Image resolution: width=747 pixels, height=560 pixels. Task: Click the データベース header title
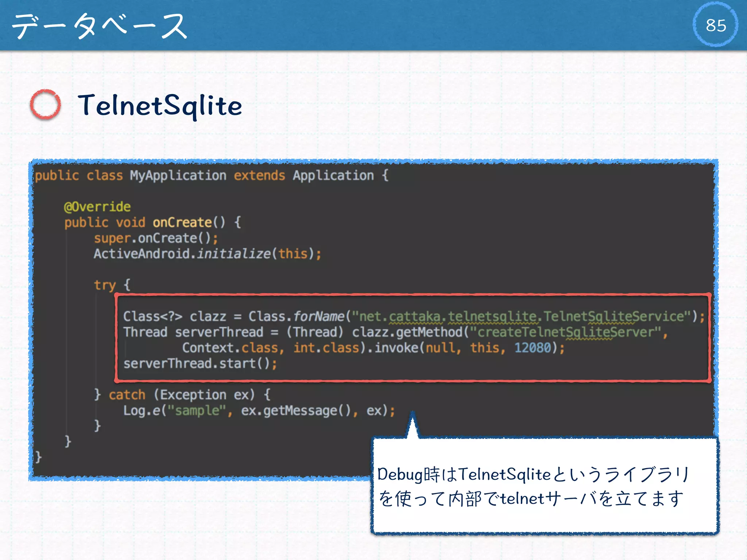(x=100, y=26)
